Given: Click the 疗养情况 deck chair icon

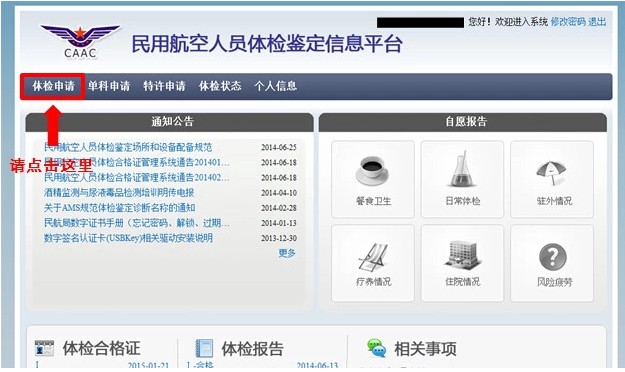Looking at the screenshot, I should (372, 257).
